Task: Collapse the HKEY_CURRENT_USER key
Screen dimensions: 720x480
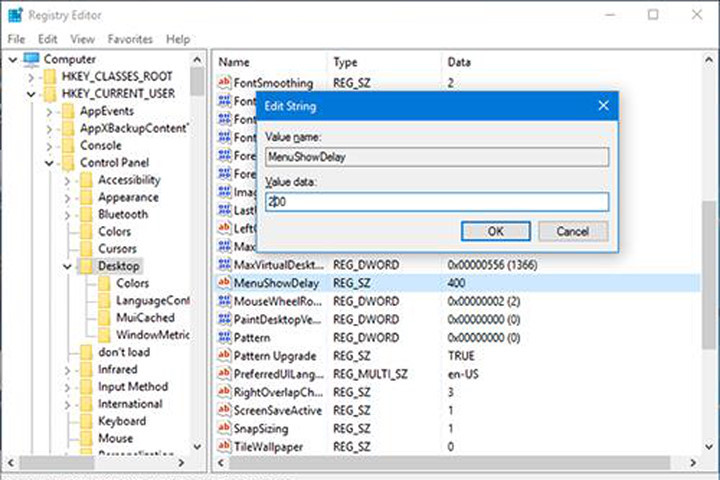Action: pyautogui.click(x=31, y=95)
